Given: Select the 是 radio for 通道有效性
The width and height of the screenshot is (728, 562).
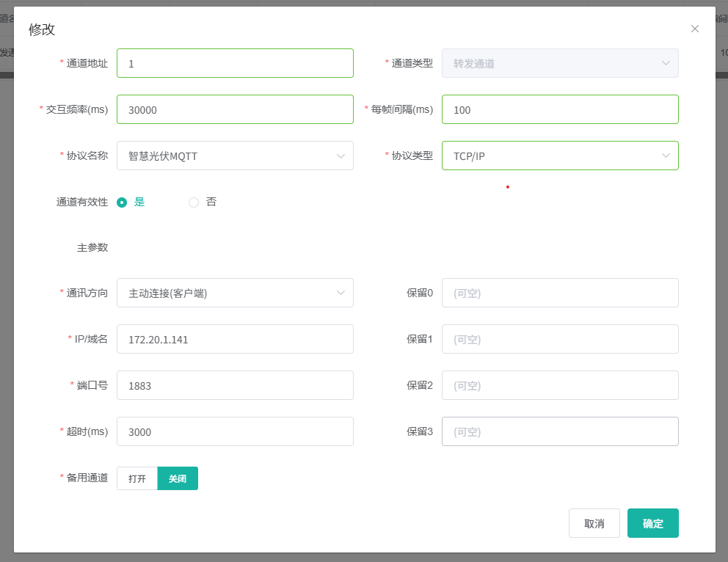Looking at the screenshot, I should point(123,202).
